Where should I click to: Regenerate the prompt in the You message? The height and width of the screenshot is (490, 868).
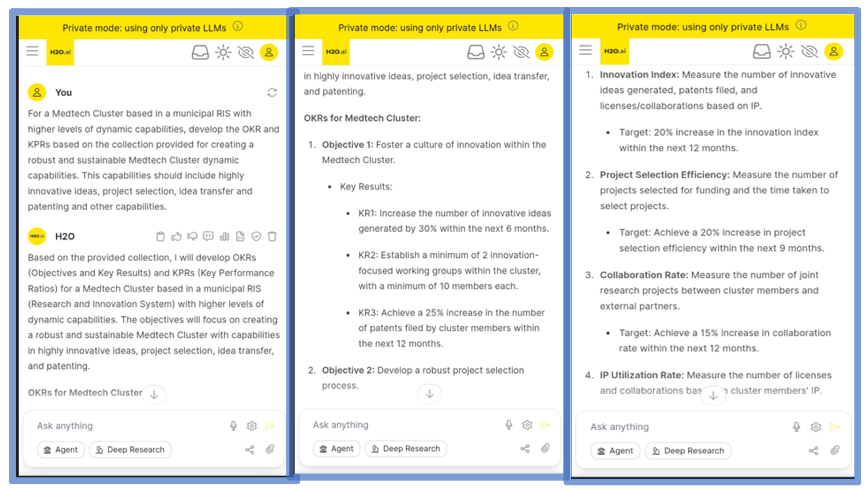272,92
